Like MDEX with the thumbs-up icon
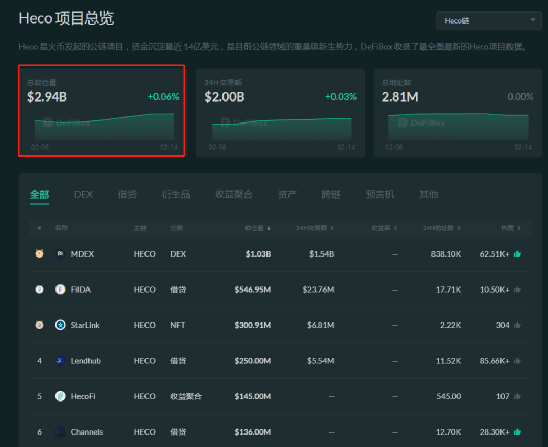Screen dimensions: 548x447 (517, 254)
